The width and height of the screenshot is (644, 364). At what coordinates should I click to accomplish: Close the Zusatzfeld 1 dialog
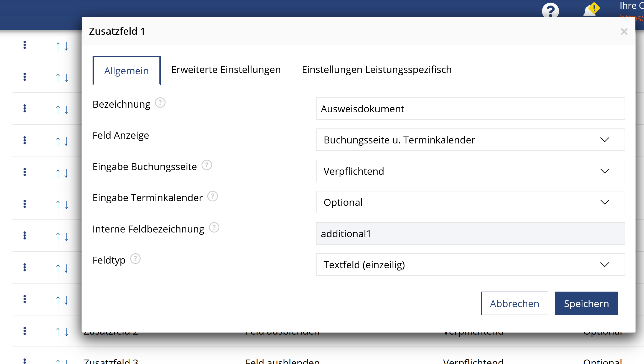point(624,32)
